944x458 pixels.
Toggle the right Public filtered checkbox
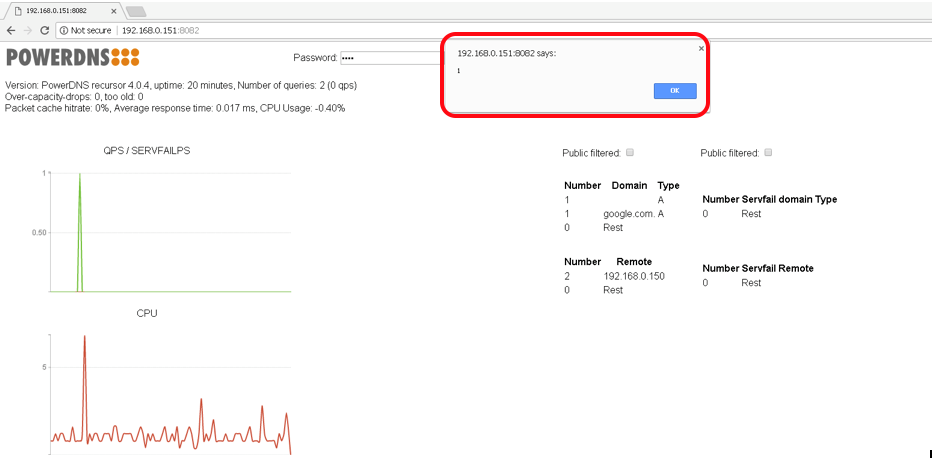pyautogui.click(x=767, y=153)
